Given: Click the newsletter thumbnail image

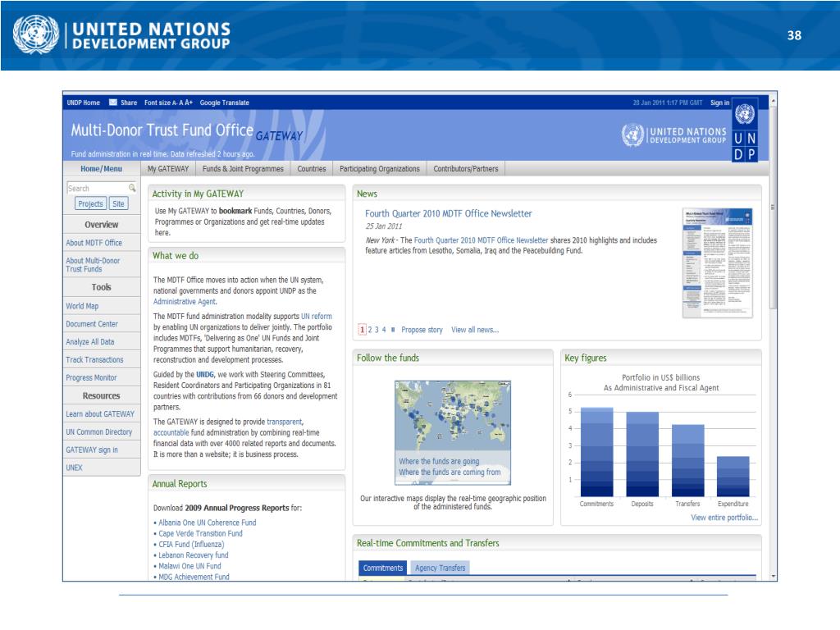Looking at the screenshot, I should (717, 263).
